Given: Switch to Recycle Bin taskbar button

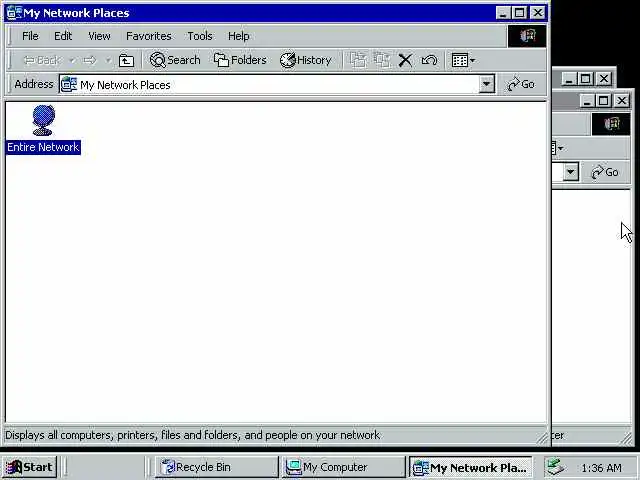Looking at the screenshot, I should pos(216,467).
